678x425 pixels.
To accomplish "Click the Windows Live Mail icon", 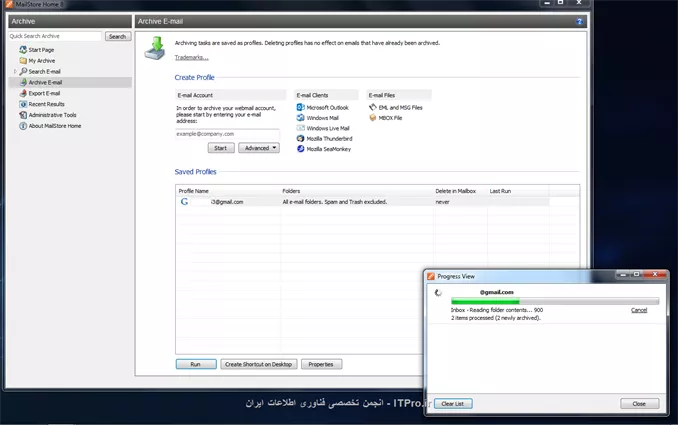I will pos(301,128).
